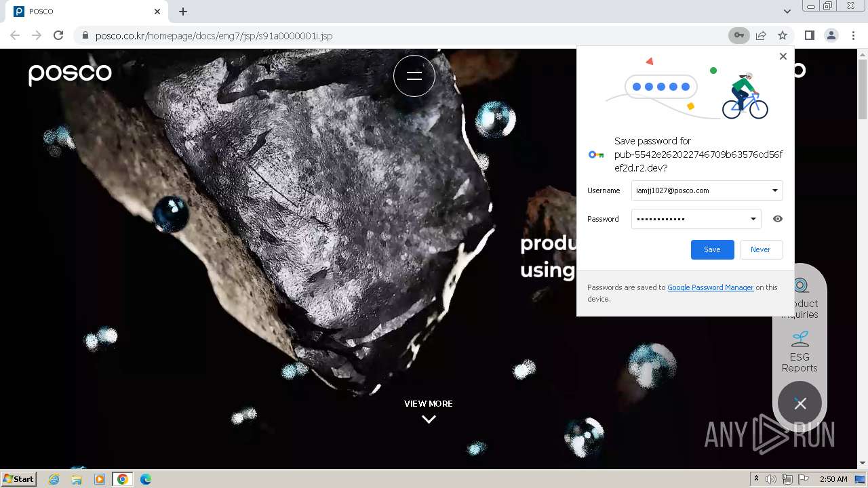This screenshot has width=868, height=488.
Task: Bookmark this page with star icon
Action: 783,35
